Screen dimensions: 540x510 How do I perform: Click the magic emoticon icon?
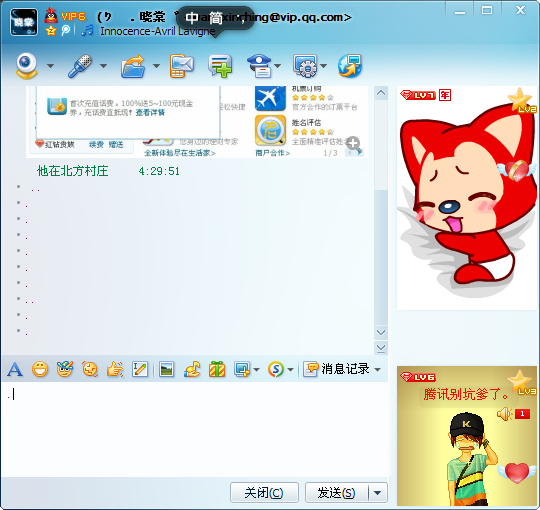pyautogui.click(x=65, y=369)
